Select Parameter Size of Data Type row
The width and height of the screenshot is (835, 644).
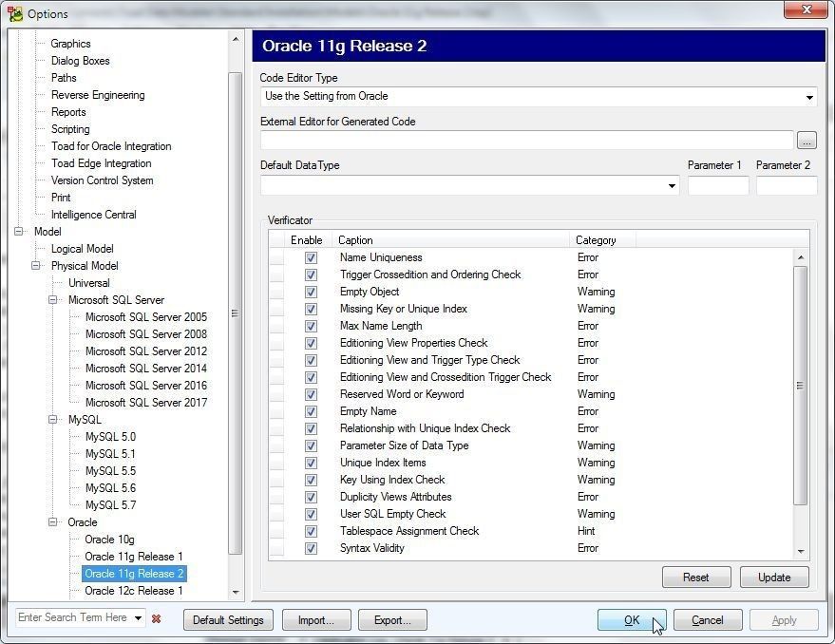pyautogui.click(x=531, y=445)
